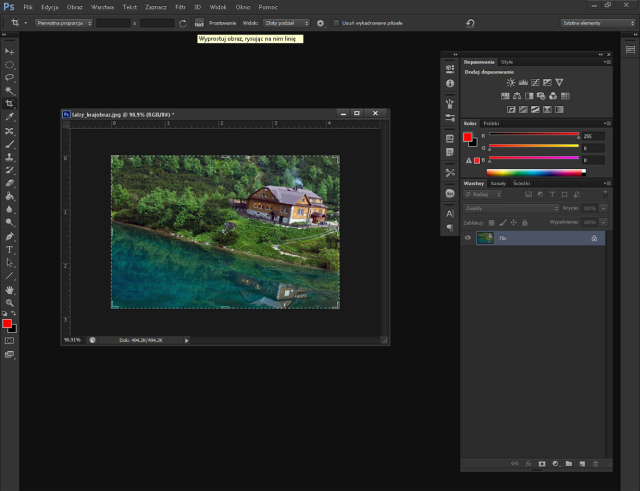
Task: Select the Brush tool
Action: (9, 144)
